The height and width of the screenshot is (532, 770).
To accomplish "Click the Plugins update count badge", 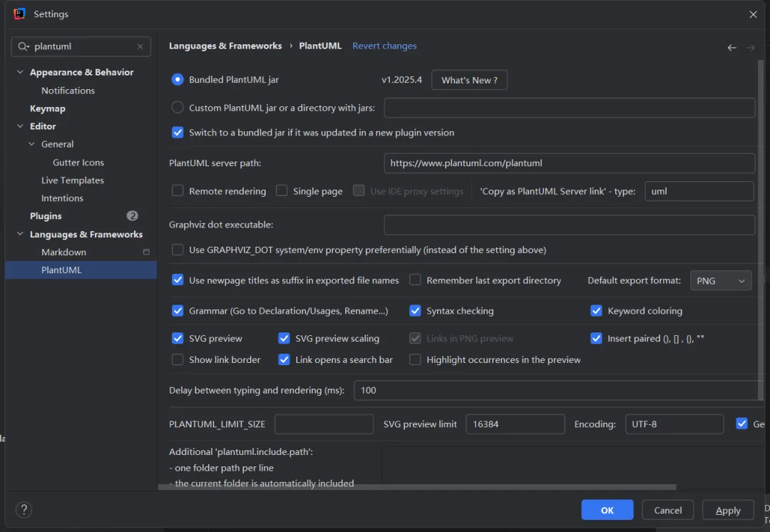I will coord(132,216).
